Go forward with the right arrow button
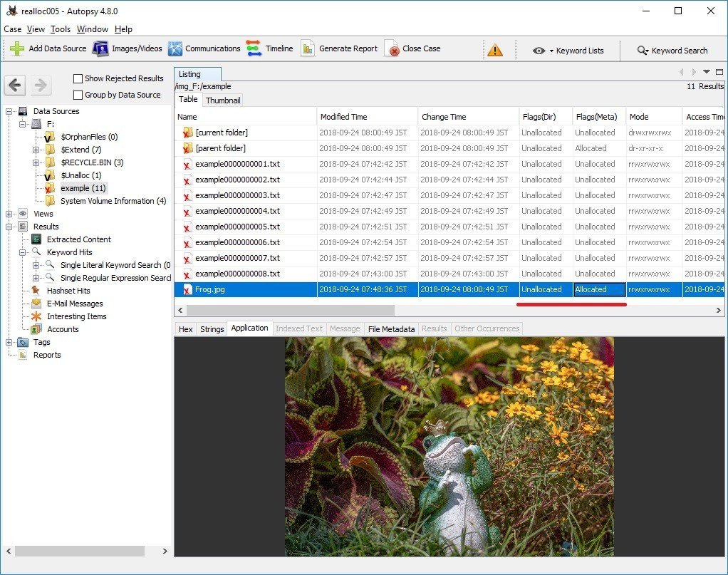The width and height of the screenshot is (728, 575). (41, 85)
